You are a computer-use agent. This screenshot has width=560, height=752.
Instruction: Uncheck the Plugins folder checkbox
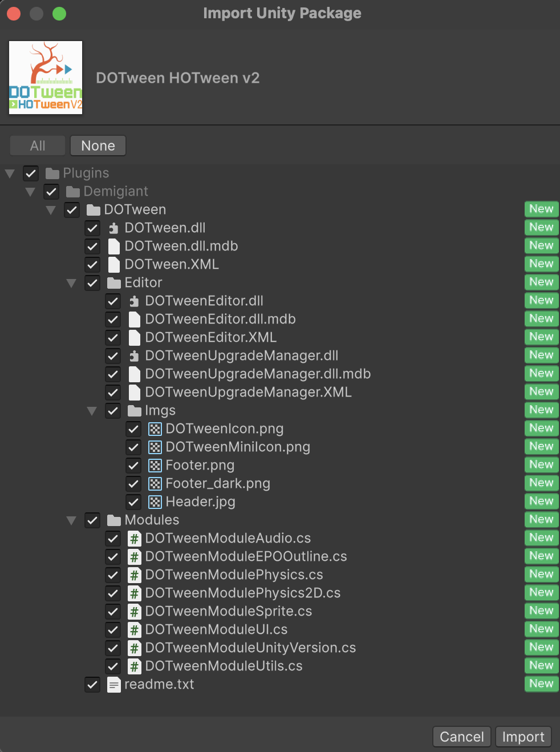(31, 173)
